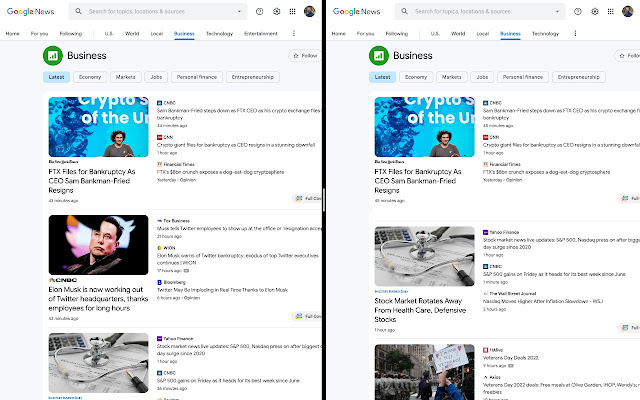Open Technology section in left window
Viewport: 640px width, 400px height.
point(219,33)
